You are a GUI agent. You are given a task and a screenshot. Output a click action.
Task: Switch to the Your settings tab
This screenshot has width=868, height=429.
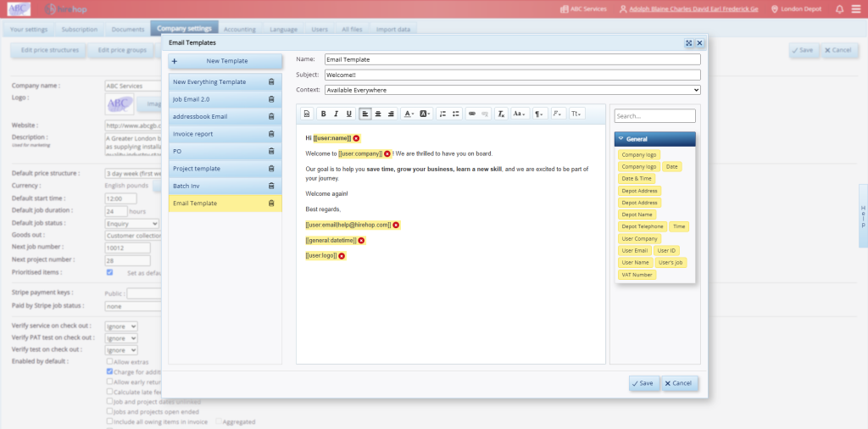(x=29, y=30)
